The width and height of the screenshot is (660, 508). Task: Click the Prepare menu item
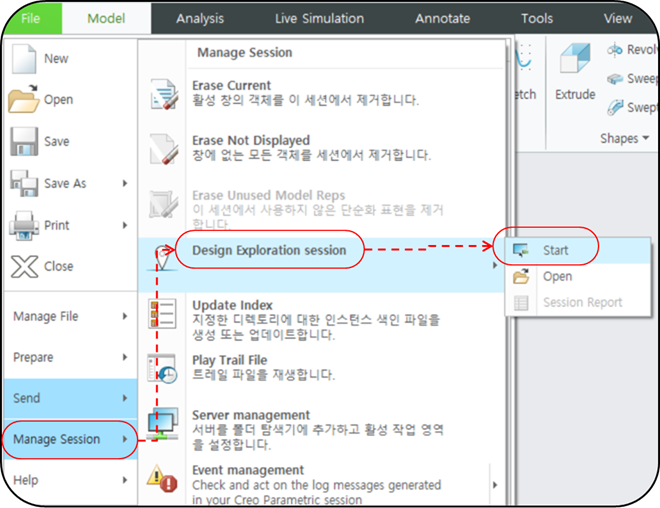70,357
